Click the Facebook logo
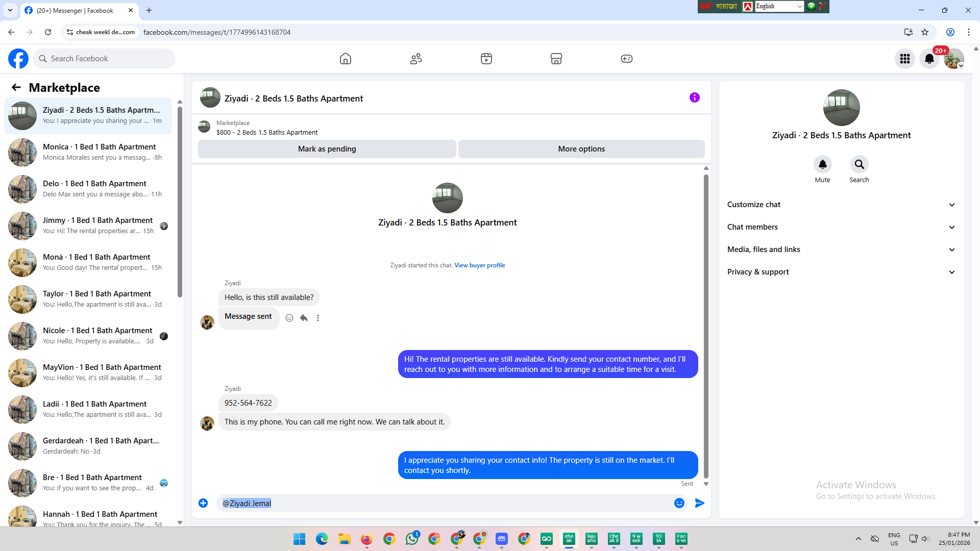 pyautogui.click(x=18, y=59)
